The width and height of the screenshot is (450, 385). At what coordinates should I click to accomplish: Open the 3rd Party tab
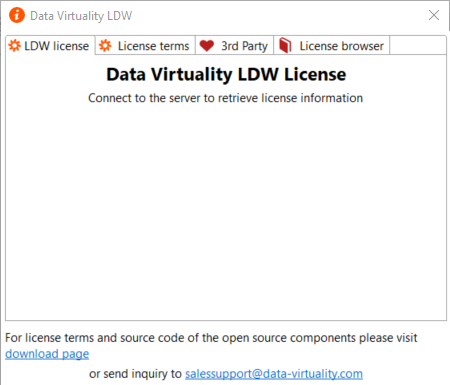tap(234, 46)
